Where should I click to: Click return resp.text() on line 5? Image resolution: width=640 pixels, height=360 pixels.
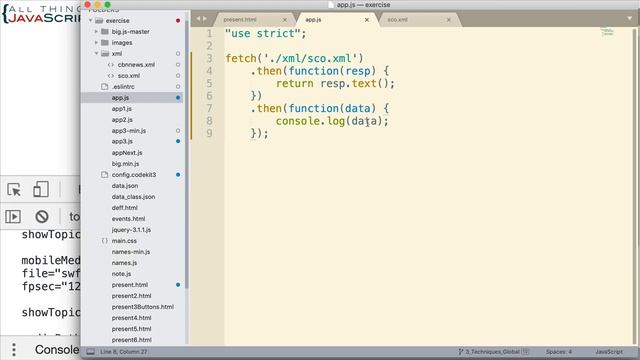pos(335,83)
